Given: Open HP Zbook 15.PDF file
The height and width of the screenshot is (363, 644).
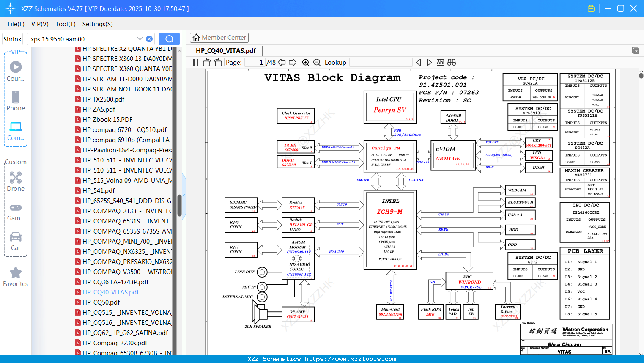Looking at the screenshot, I should (107, 119).
